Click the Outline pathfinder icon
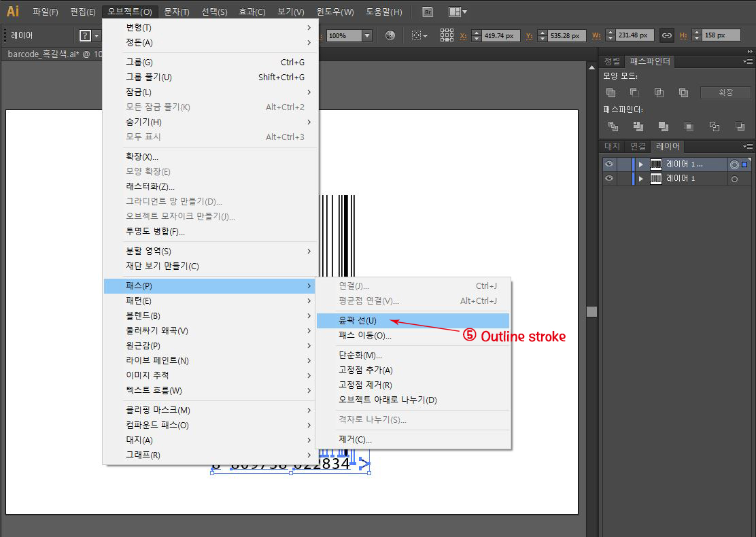 click(714, 126)
